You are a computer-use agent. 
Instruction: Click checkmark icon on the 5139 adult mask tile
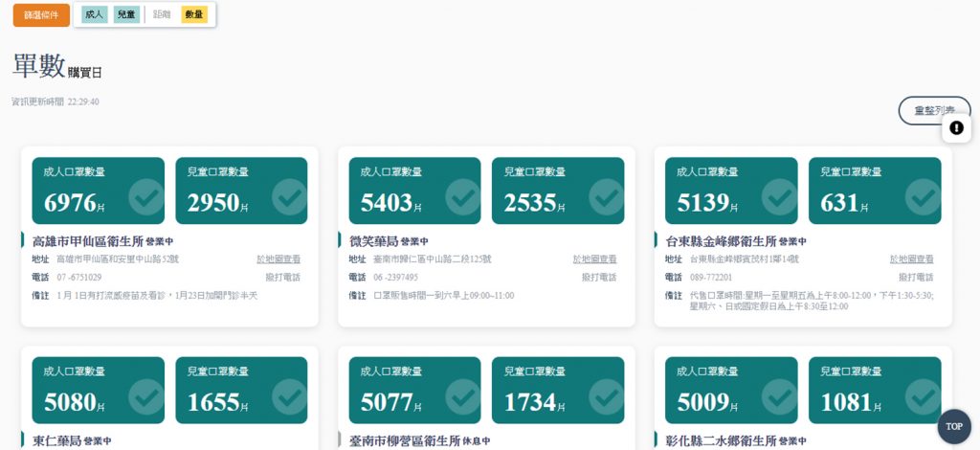(779, 197)
